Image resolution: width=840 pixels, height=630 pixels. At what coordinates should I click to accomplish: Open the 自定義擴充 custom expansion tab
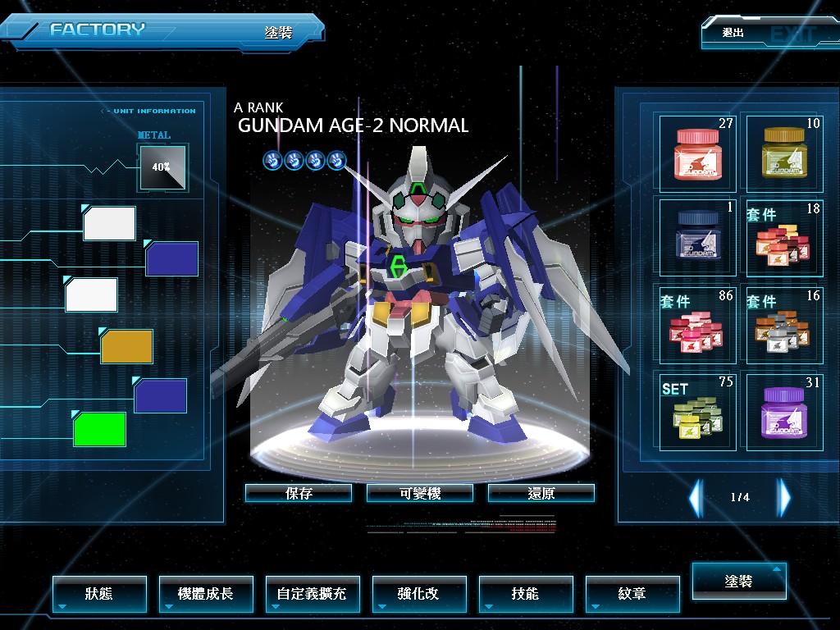point(313,594)
